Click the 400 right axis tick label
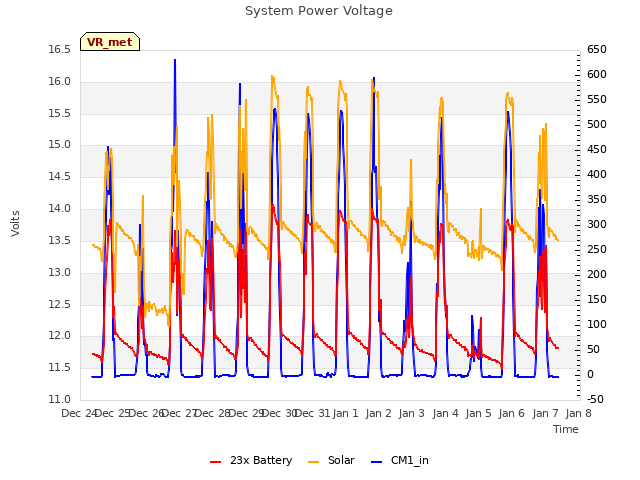 coord(597,174)
